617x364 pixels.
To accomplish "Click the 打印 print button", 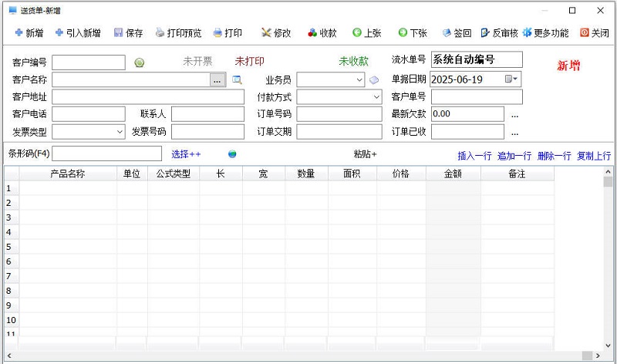I will point(228,33).
